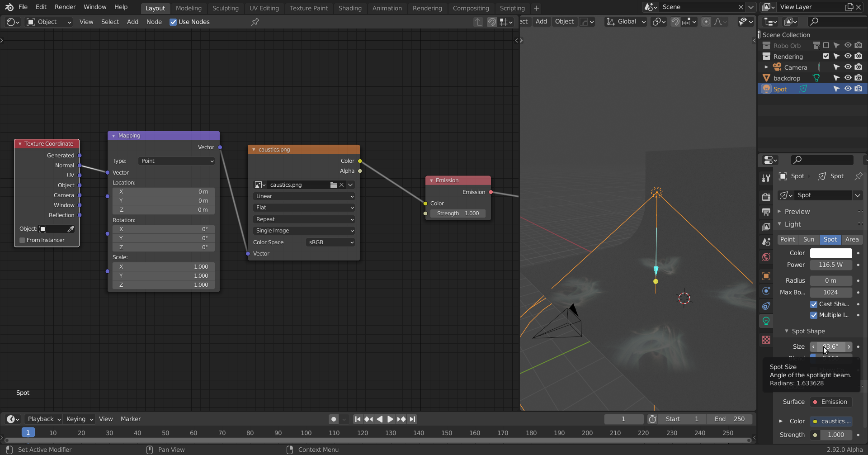Viewport: 868px width, 455px height.
Task: Open the Render menu
Action: 65,7
